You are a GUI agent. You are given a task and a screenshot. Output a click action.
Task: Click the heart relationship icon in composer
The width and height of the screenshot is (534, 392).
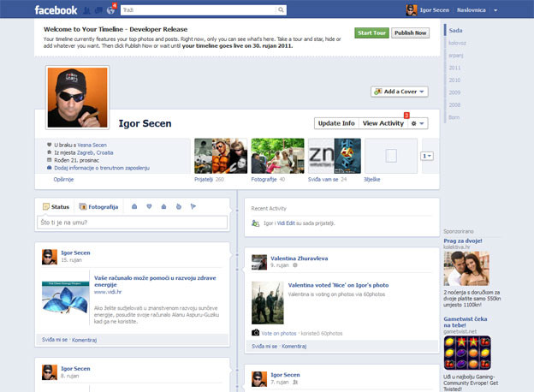coord(149,206)
